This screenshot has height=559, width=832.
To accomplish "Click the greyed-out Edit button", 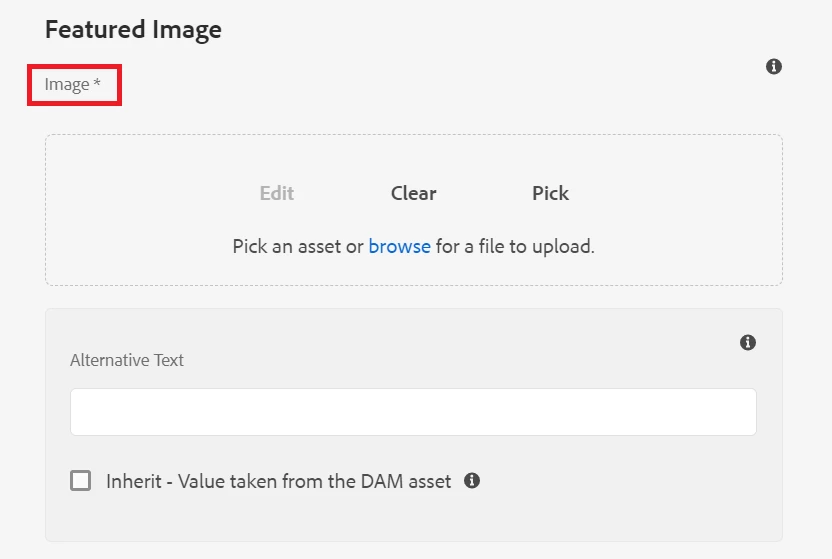I will pyautogui.click(x=277, y=194).
